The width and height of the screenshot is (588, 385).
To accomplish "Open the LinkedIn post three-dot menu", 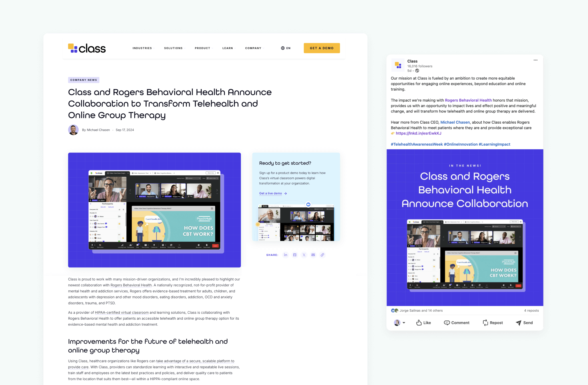I will pos(535,60).
